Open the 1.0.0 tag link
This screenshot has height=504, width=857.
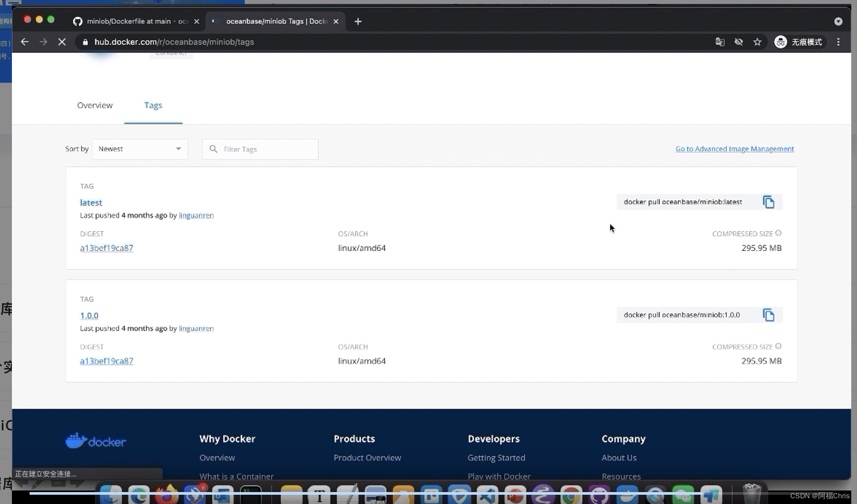point(89,316)
